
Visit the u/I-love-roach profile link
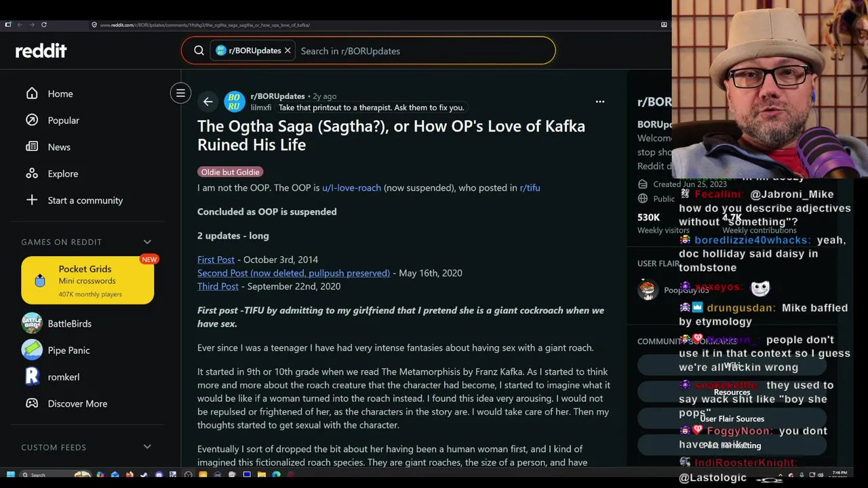pyautogui.click(x=351, y=188)
